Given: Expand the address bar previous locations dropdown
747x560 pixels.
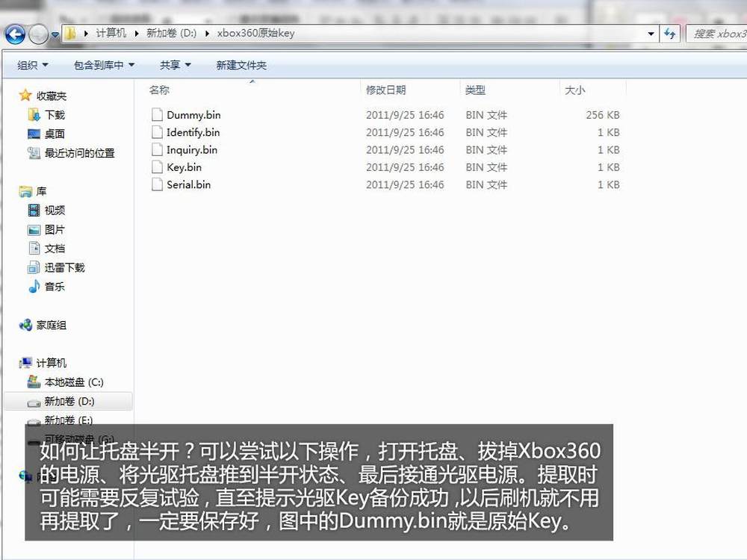Looking at the screenshot, I should [x=651, y=34].
